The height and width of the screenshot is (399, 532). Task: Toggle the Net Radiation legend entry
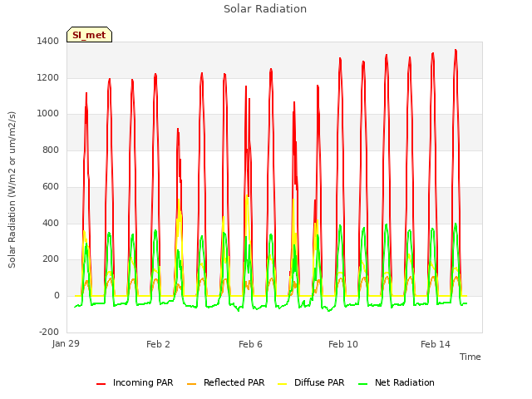(397, 382)
